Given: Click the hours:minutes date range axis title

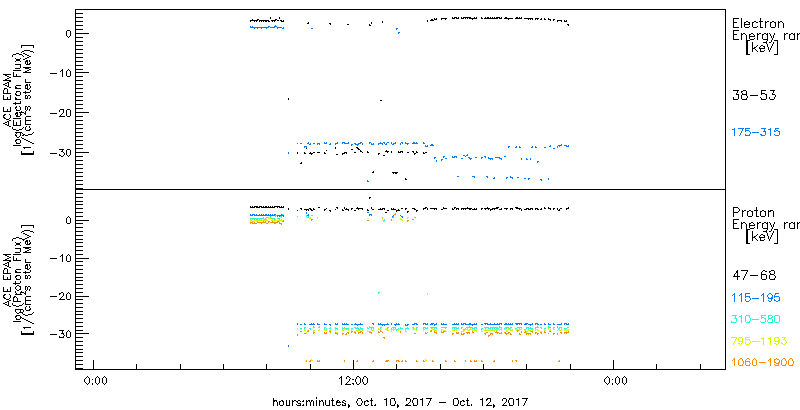Looking at the screenshot, I should click(400, 401).
